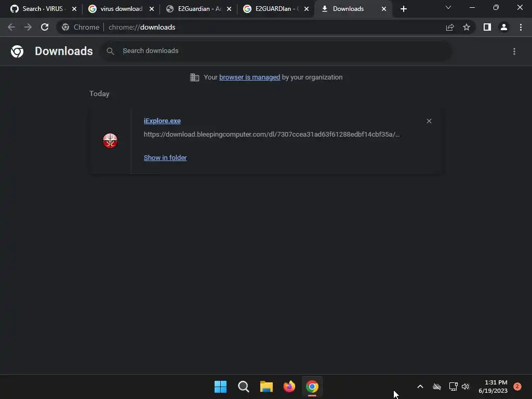Close the E2GUARDIan Google tab
This screenshot has height=399, width=532.
[307, 9]
